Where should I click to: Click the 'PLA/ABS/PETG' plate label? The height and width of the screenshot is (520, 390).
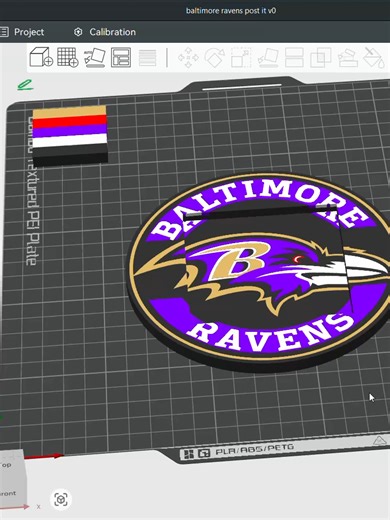click(255, 450)
